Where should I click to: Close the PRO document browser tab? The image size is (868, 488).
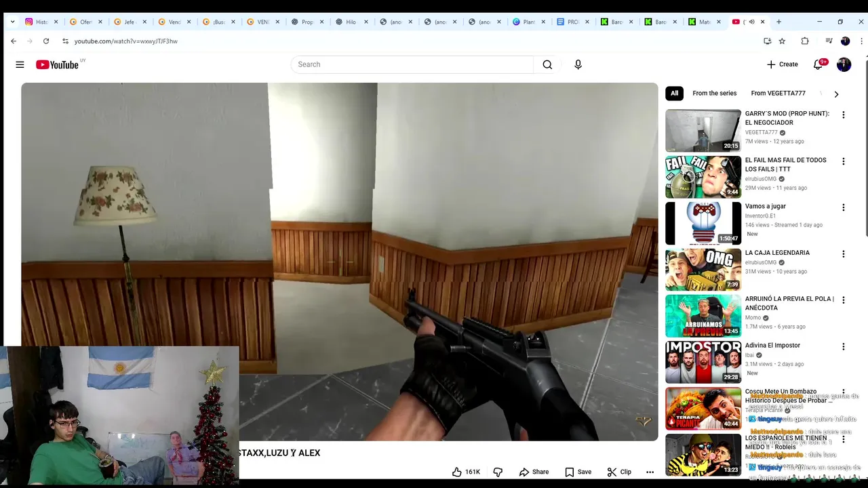(x=587, y=22)
